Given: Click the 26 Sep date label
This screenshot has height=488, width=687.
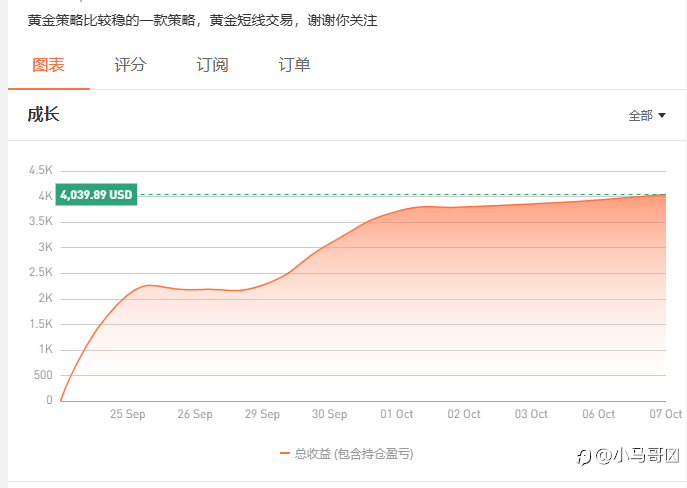Looking at the screenshot, I should pos(195,414).
